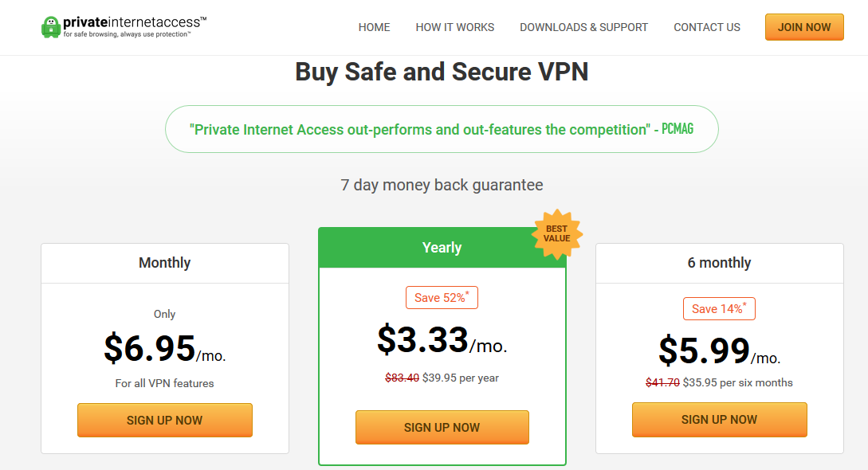Image resolution: width=868 pixels, height=470 pixels.
Task: Click the green padlock robot logo icon
Action: (51, 27)
